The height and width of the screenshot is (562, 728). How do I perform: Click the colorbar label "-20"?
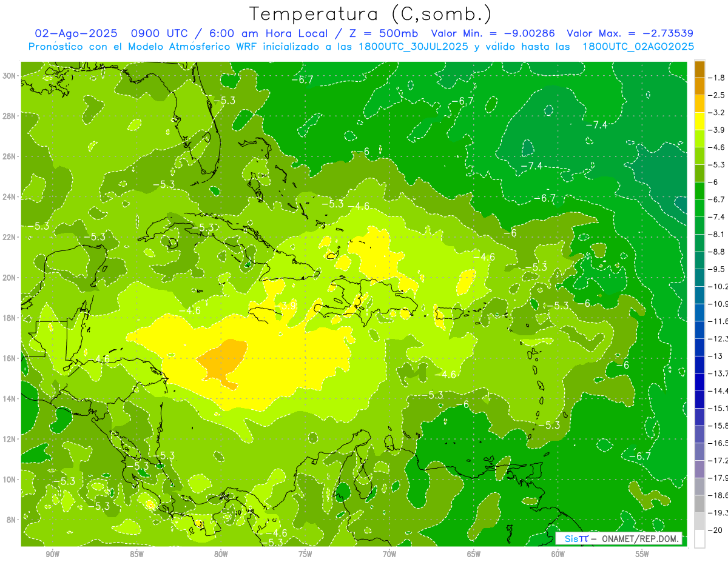(x=715, y=530)
